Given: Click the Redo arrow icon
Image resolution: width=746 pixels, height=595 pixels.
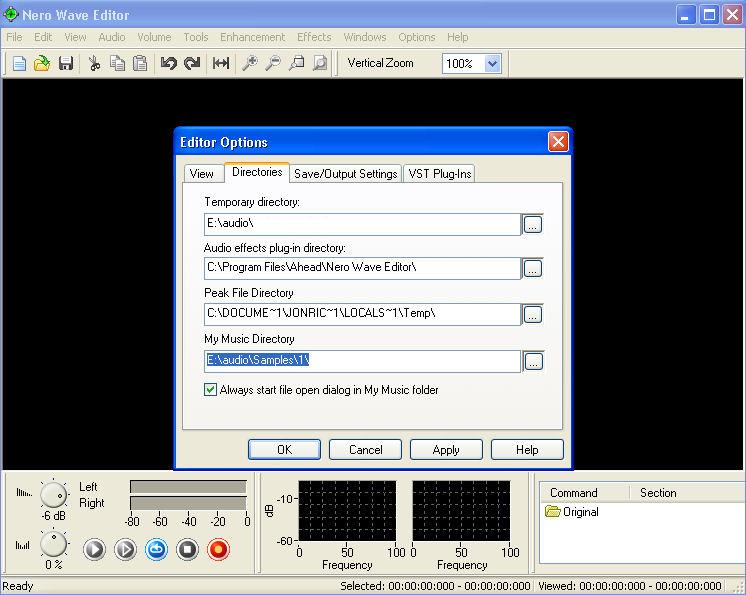Looking at the screenshot, I should [x=192, y=63].
